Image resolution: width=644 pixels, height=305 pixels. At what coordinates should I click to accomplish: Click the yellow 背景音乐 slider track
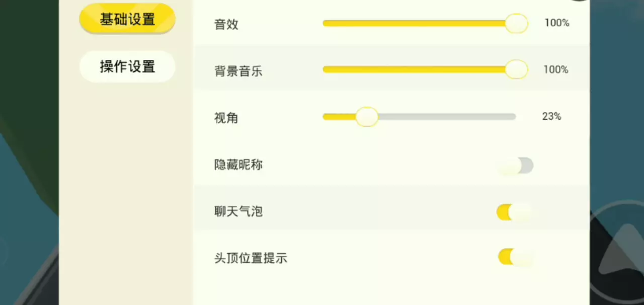(413, 69)
